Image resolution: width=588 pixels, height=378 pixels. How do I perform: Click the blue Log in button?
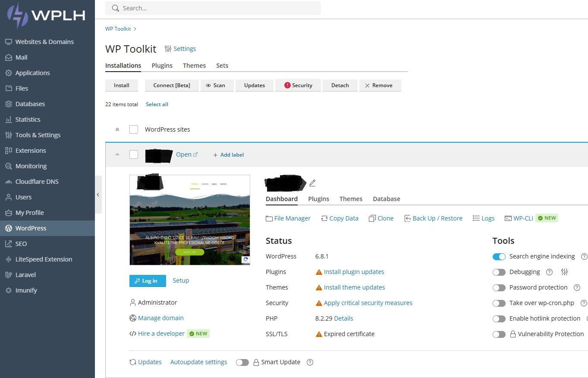click(148, 281)
